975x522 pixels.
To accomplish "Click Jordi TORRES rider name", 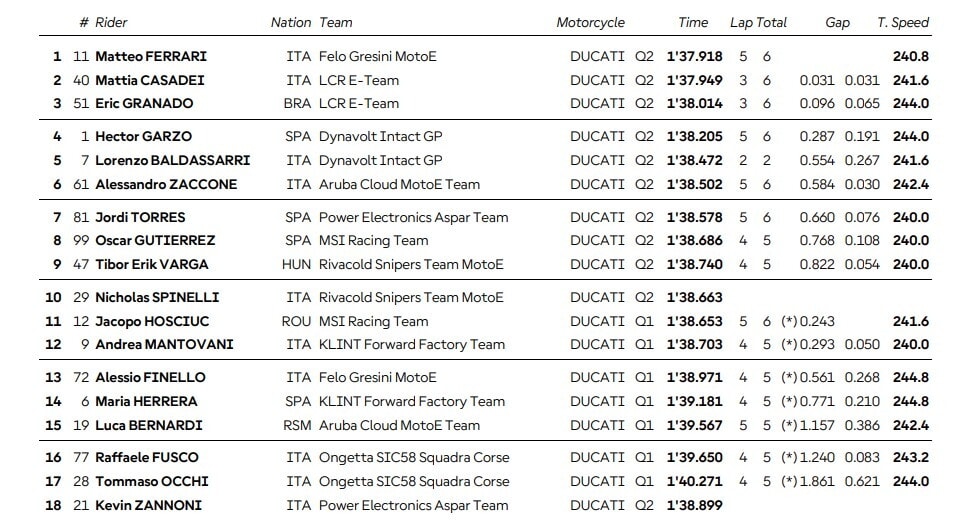I will (140, 217).
